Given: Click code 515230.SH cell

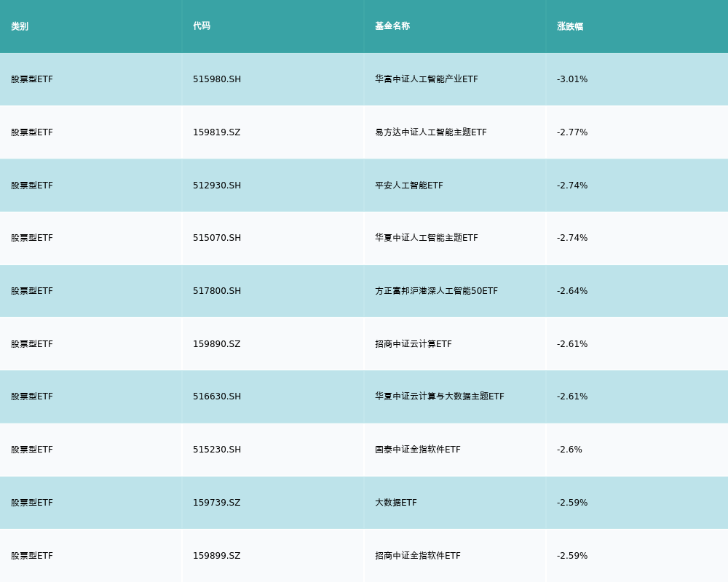Looking at the screenshot, I should point(217,450).
